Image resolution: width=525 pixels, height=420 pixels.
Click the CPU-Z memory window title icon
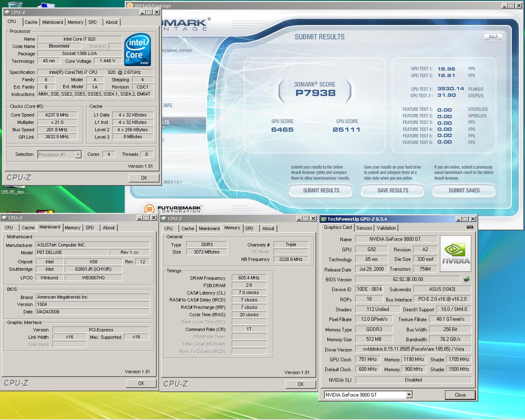coord(164,219)
